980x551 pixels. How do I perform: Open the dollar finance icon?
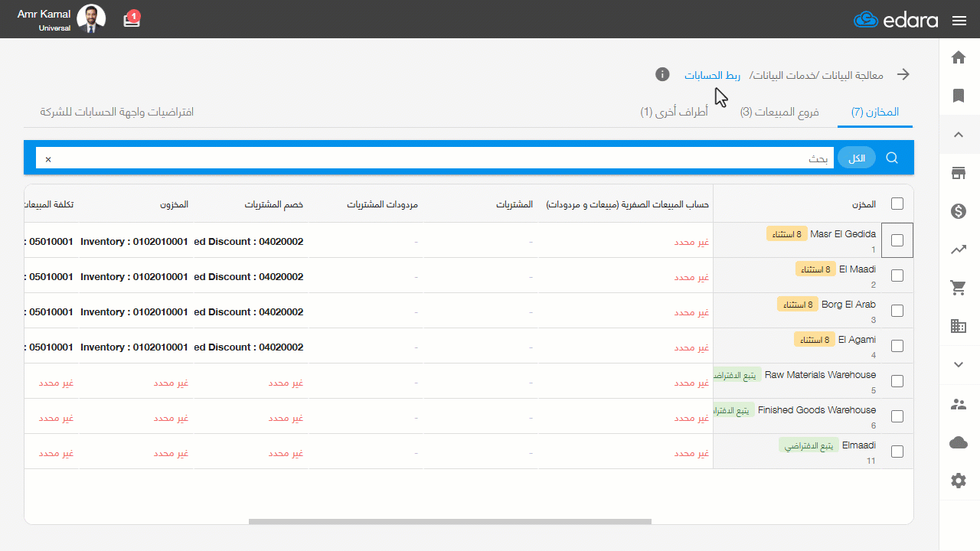958,211
